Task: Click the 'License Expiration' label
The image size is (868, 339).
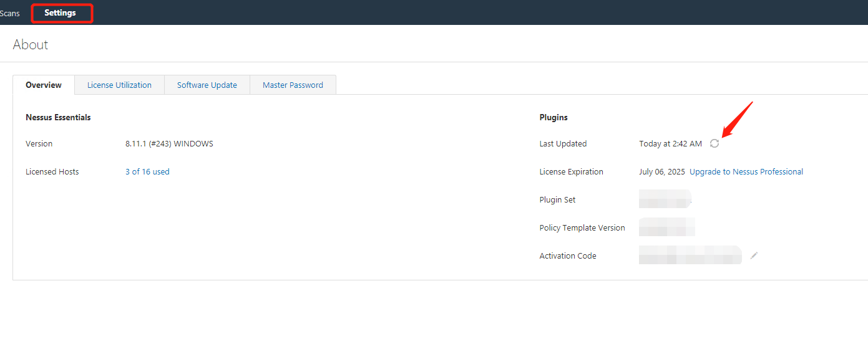Action: pyautogui.click(x=572, y=171)
